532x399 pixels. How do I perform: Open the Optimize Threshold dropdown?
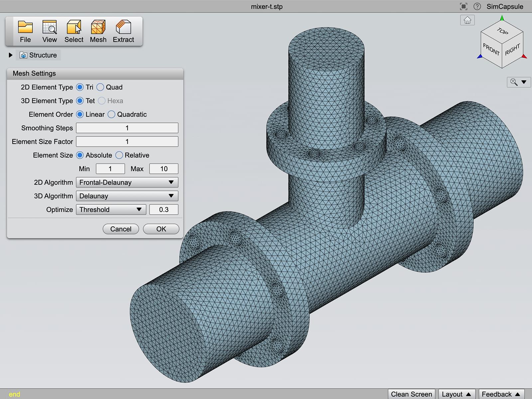point(111,210)
